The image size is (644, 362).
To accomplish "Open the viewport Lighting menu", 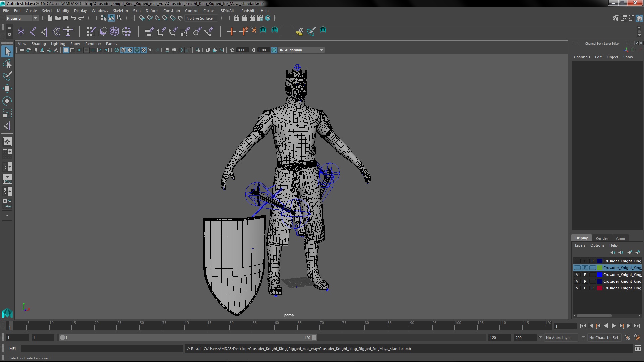I will point(58,44).
